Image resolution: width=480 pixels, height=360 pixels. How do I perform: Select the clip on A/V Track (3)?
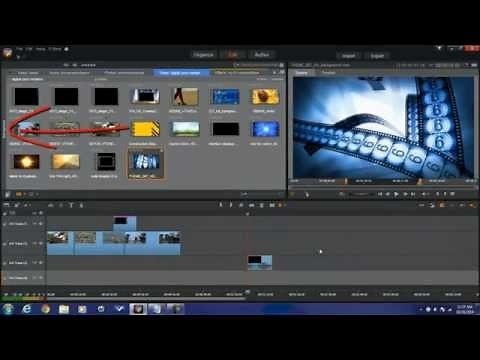tap(260, 263)
